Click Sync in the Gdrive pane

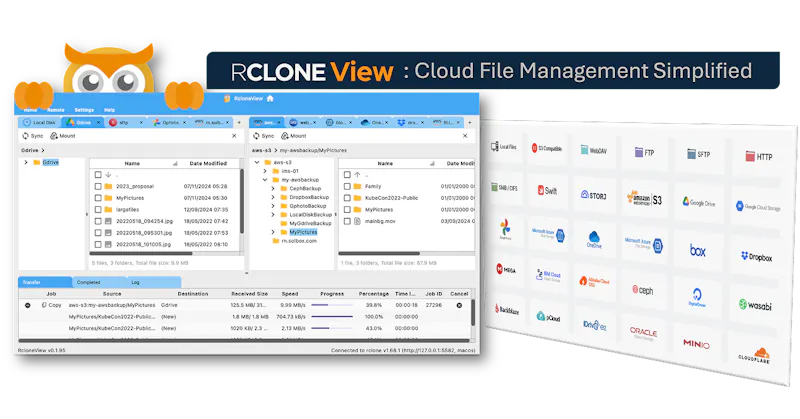pos(33,136)
